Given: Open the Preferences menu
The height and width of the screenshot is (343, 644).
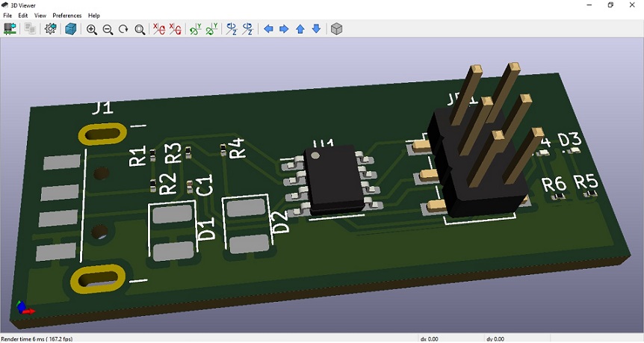Looking at the screenshot, I should pos(67,16).
